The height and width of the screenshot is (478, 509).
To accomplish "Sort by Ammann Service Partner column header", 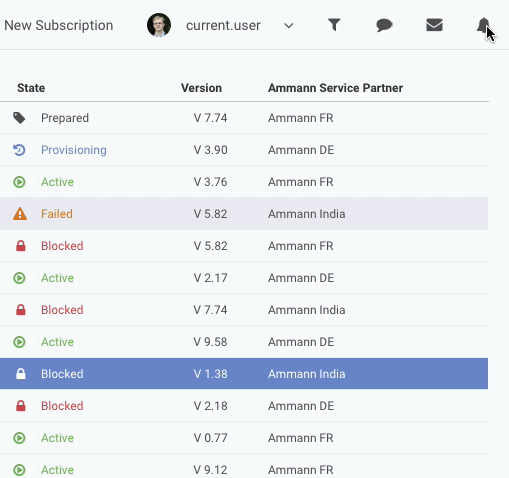I will [x=335, y=88].
